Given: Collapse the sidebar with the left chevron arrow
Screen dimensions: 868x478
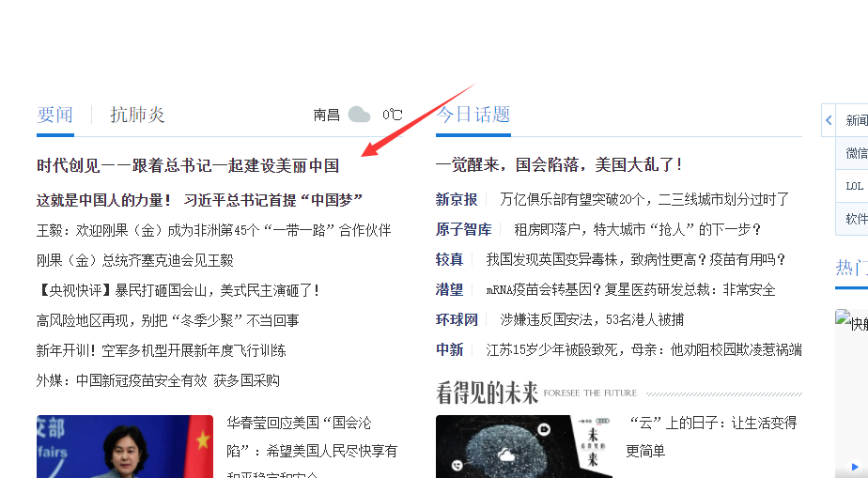Looking at the screenshot, I should pyautogui.click(x=829, y=120).
